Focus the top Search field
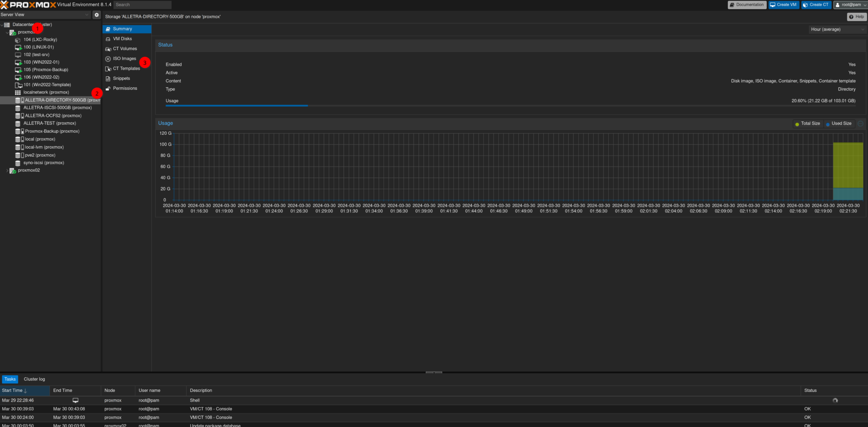The image size is (868, 427). click(142, 5)
